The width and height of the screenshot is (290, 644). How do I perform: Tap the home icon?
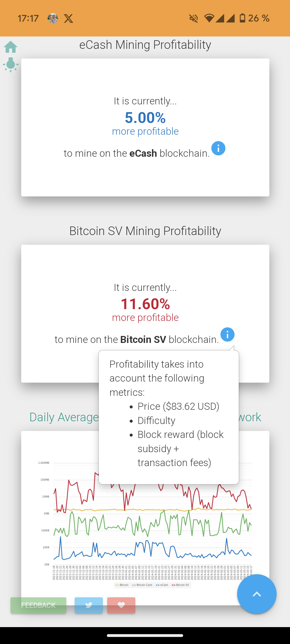point(11,47)
